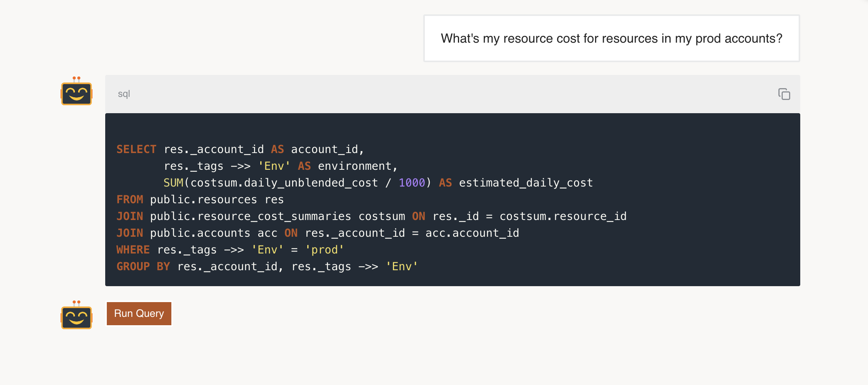
Task: Click the SELECT keyword in the query
Action: (136, 149)
